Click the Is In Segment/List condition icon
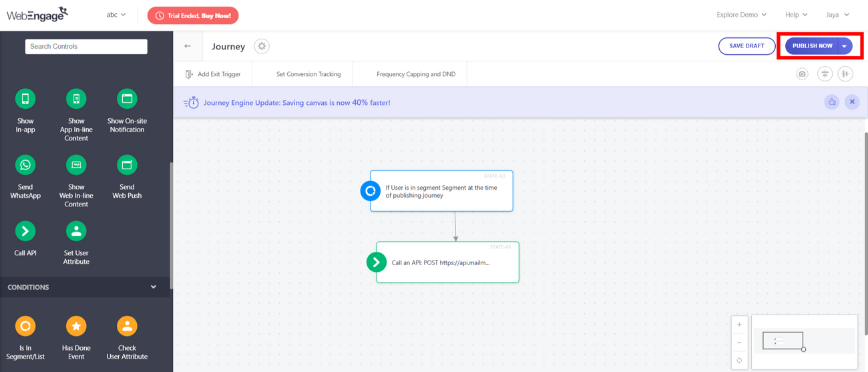Screen dimensions: 868x372 click(x=25, y=326)
